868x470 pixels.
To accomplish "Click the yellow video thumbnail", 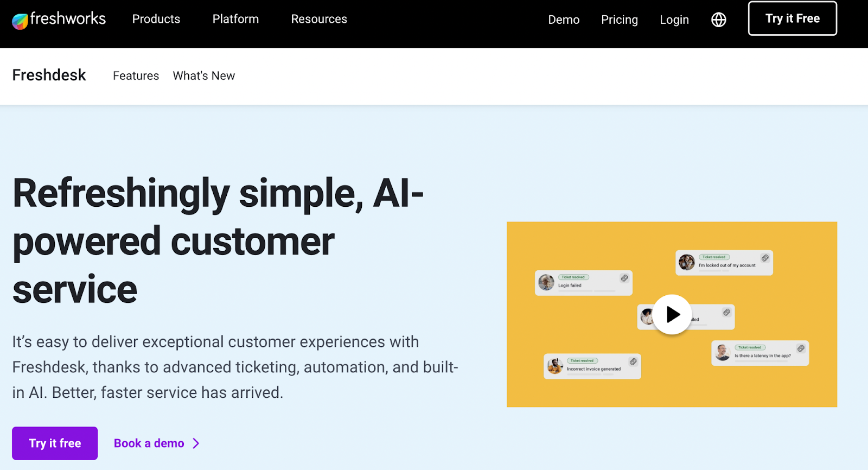I will click(672, 314).
